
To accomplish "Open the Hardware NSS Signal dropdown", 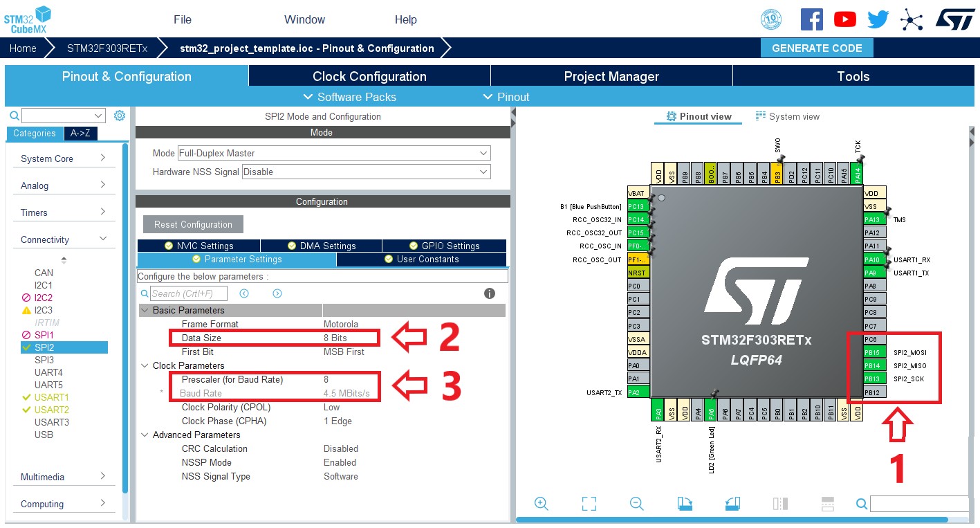I will click(366, 172).
